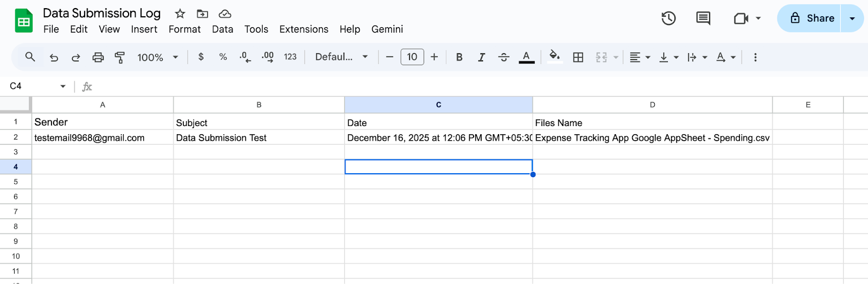Open the Edit menu
This screenshot has height=284, width=868.
79,29
